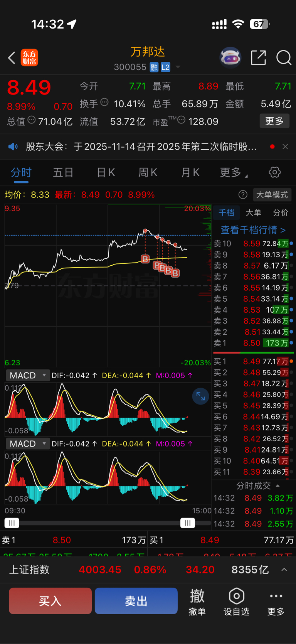The height and width of the screenshot is (644, 296).
Task: Open the first MACD indicator dropdown
Action: point(28,375)
